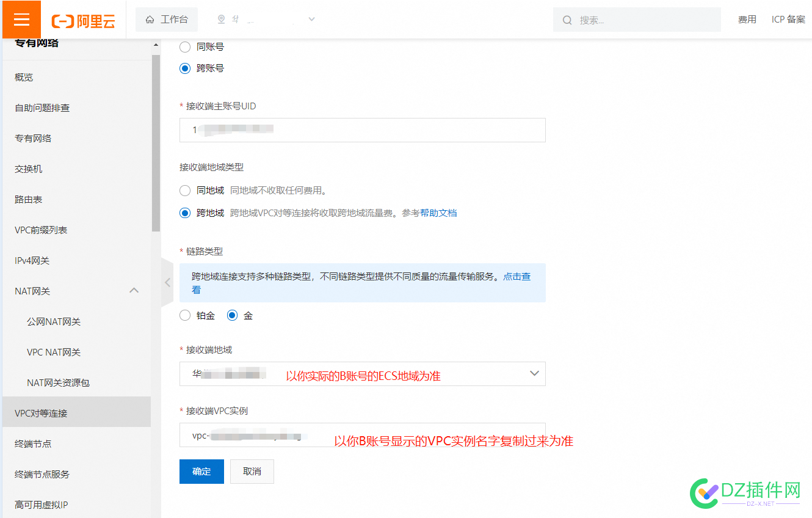Click the magnifier icon in the search bar
The image size is (812, 518).
(x=567, y=20)
